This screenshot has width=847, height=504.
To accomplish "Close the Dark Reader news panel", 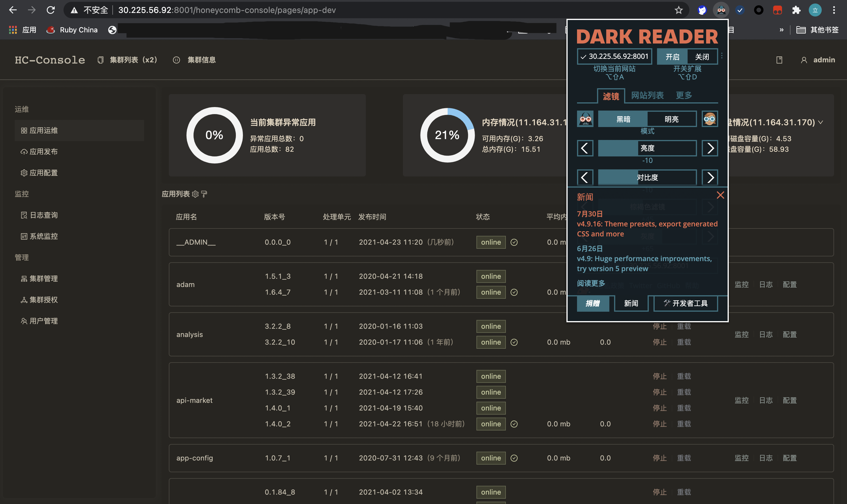I will [720, 195].
